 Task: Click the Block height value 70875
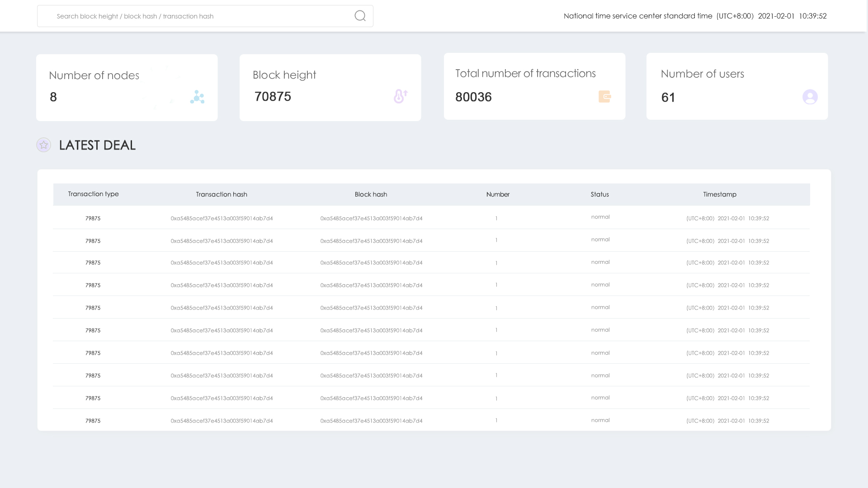pos(273,97)
